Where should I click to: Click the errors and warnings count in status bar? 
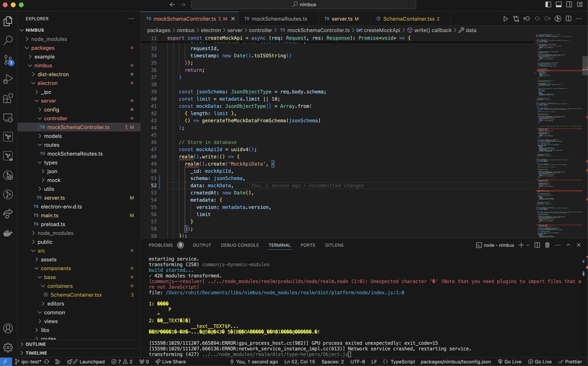tap(122, 362)
